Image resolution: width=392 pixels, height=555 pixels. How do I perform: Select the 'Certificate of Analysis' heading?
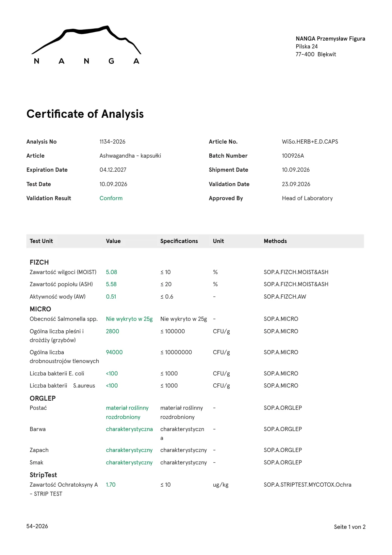85,114
